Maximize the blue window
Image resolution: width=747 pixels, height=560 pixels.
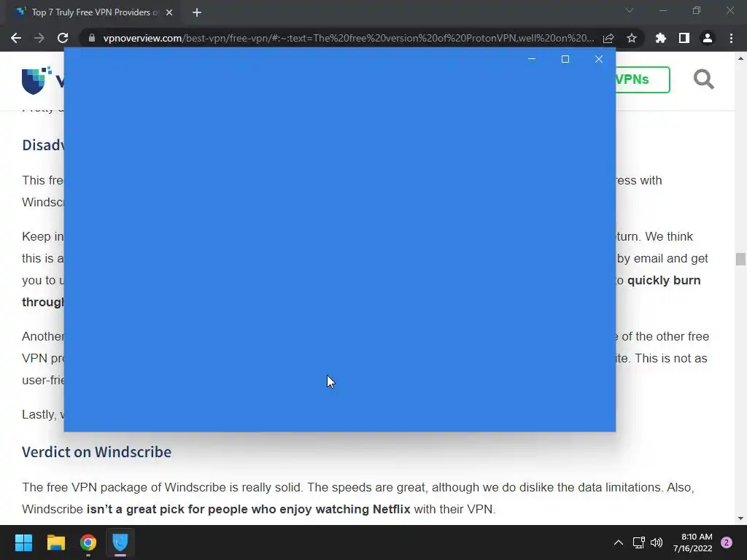[x=565, y=59]
